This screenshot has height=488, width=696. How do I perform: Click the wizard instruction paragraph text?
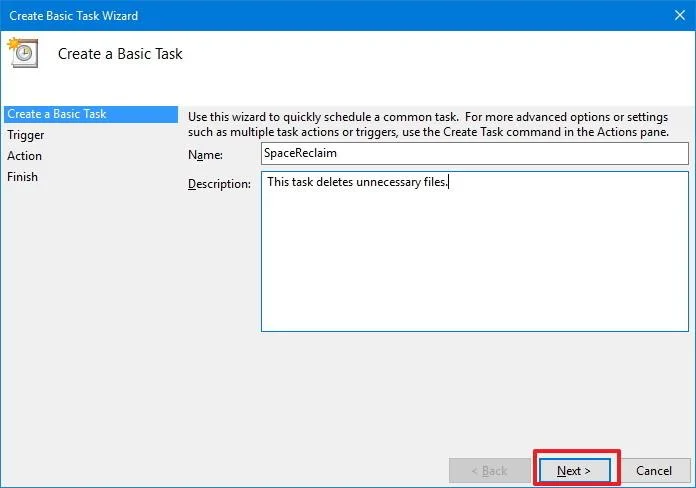[x=428, y=124]
